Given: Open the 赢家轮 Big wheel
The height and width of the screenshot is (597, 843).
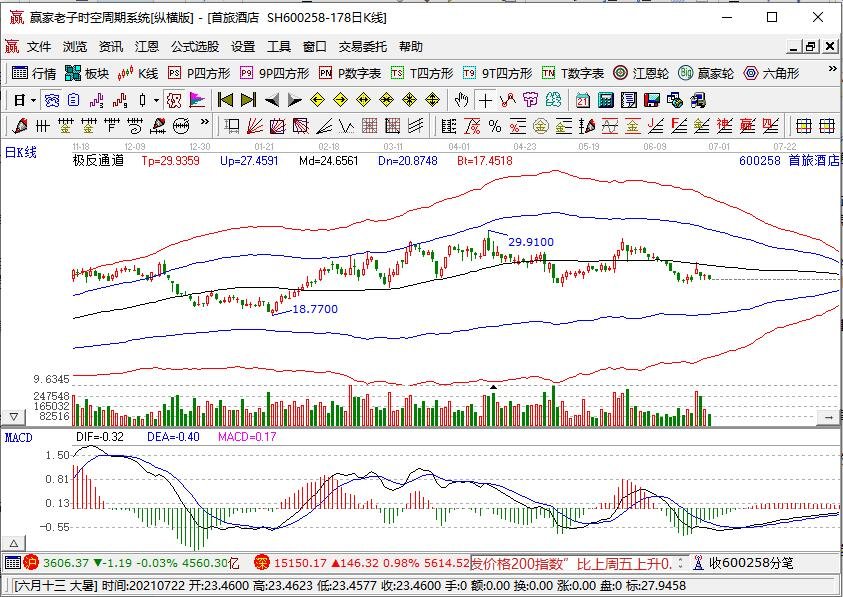Looking at the screenshot, I should click(706, 73).
